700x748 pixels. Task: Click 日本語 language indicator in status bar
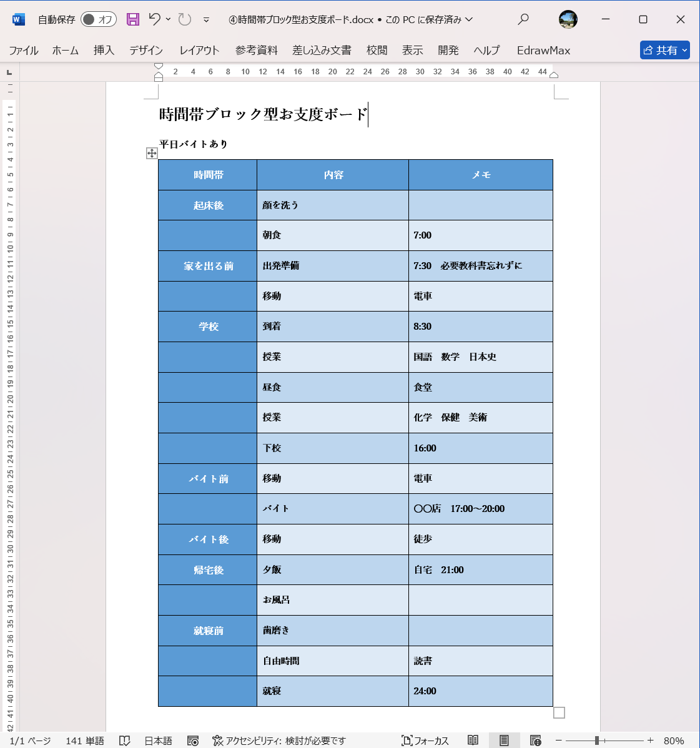click(x=158, y=741)
